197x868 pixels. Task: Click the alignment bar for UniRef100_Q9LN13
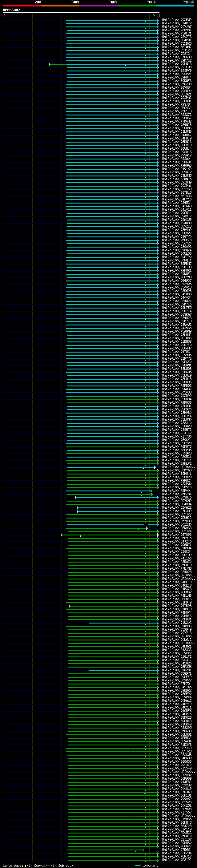point(104,64)
